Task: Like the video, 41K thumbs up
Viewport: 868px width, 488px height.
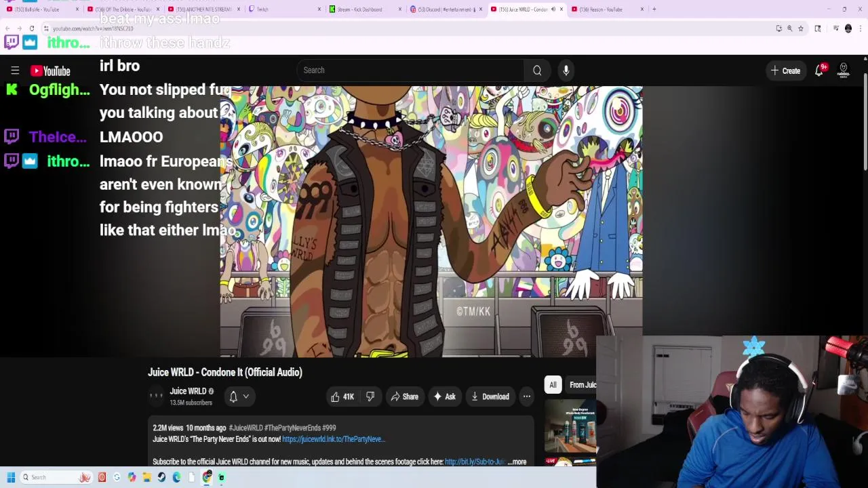Action: (342, 396)
